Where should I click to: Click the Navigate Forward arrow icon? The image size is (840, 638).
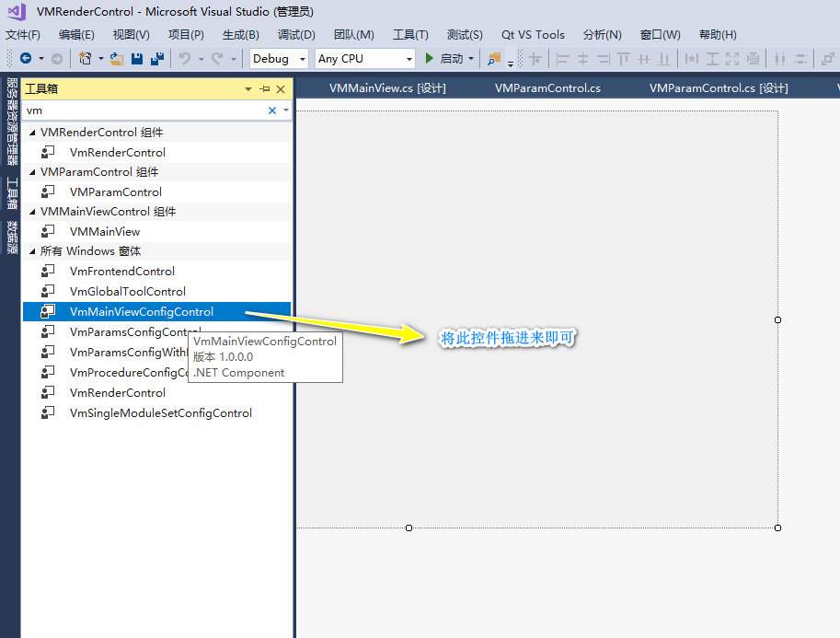click(x=57, y=58)
